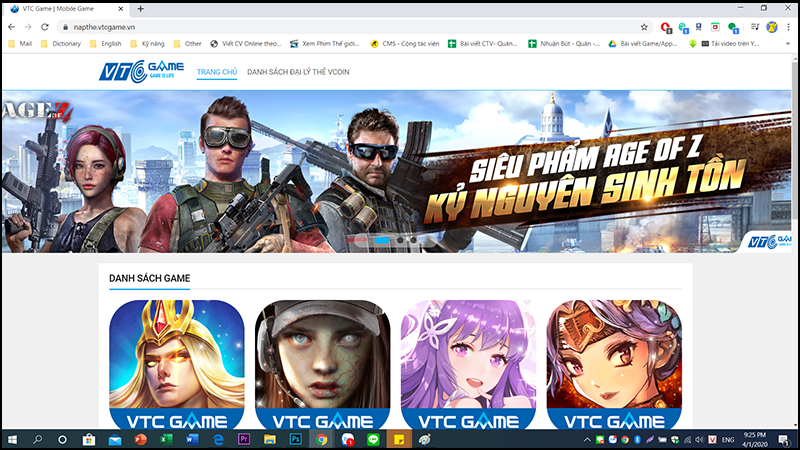This screenshot has width=800, height=450.
Task: Open the red Opera-style extension icon
Action: pyautogui.click(x=665, y=27)
